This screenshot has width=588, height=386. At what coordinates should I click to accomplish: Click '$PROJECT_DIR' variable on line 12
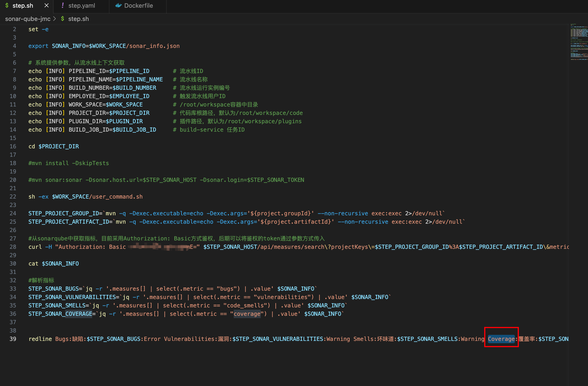129,113
